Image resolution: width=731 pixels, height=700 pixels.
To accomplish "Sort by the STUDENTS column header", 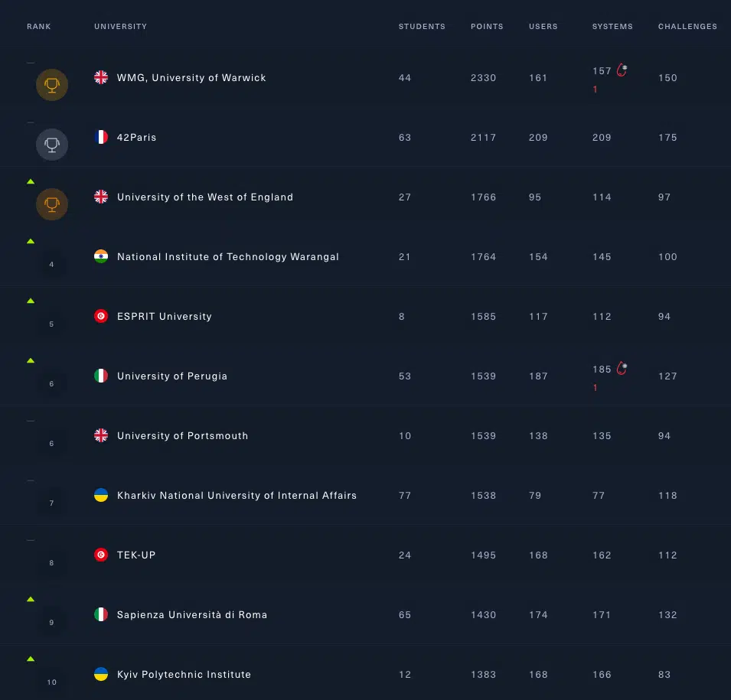I will click(x=422, y=27).
